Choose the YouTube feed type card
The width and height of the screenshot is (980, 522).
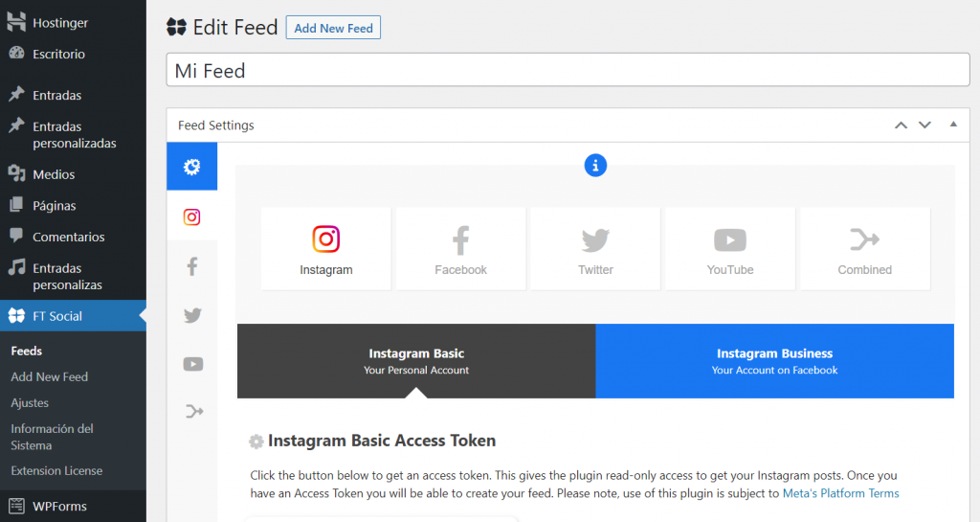tap(729, 249)
